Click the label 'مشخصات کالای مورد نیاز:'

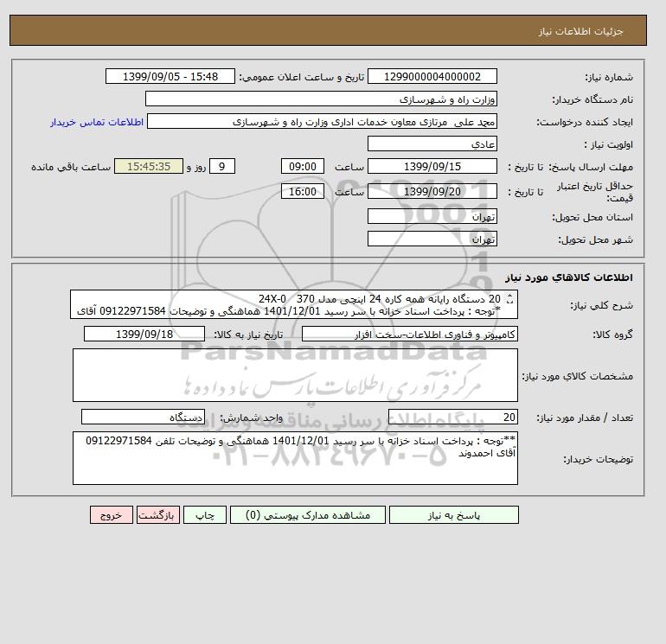578,376
